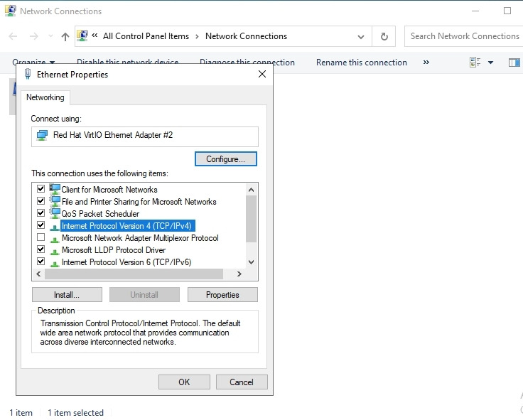Enable Microsoft Network Adapter Multiplexor Protocol checkbox
Image resolution: width=523 pixels, height=420 pixels.
coord(41,237)
